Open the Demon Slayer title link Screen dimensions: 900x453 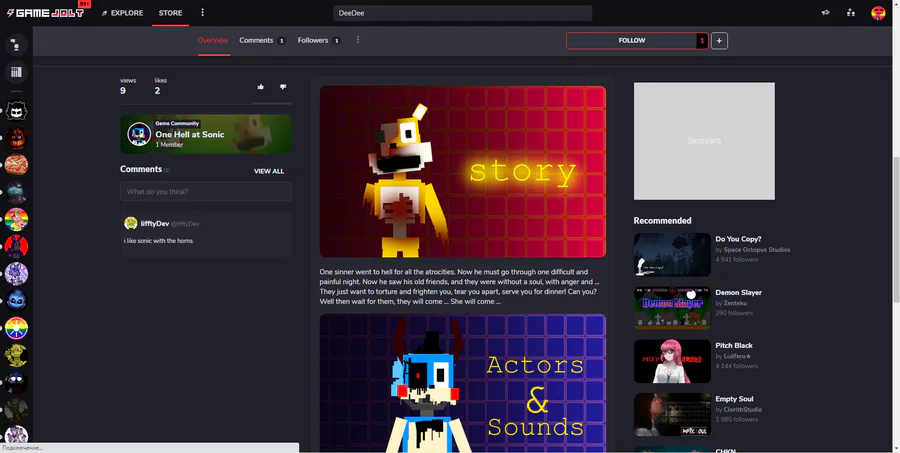(738, 292)
